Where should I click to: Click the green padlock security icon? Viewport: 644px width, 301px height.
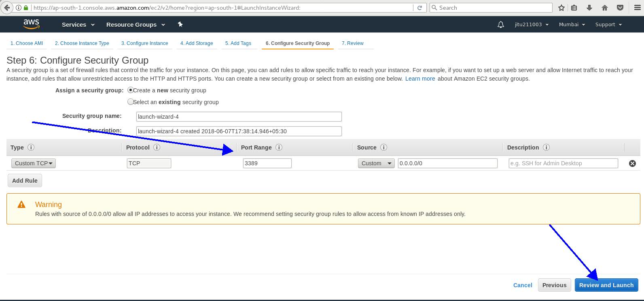[26, 8]
